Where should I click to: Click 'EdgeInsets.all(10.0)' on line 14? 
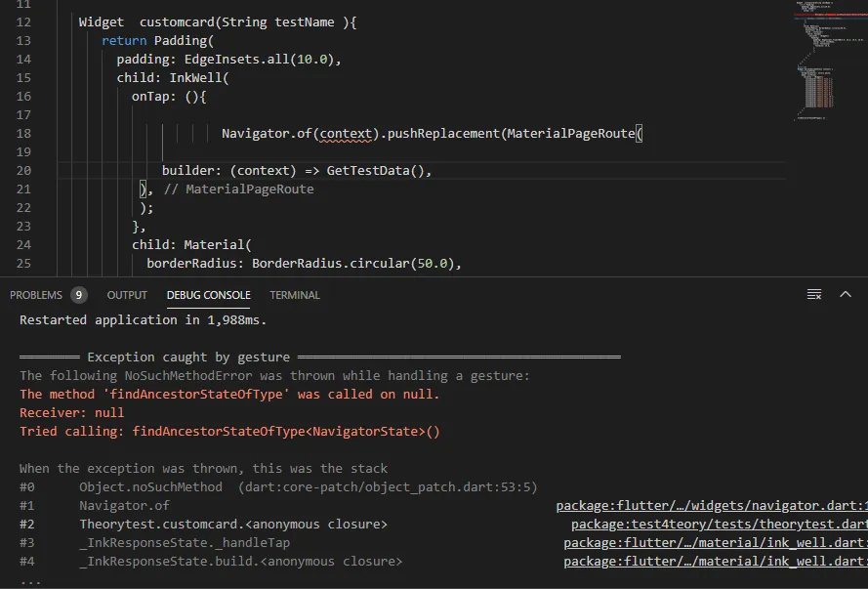coord(259,60)
